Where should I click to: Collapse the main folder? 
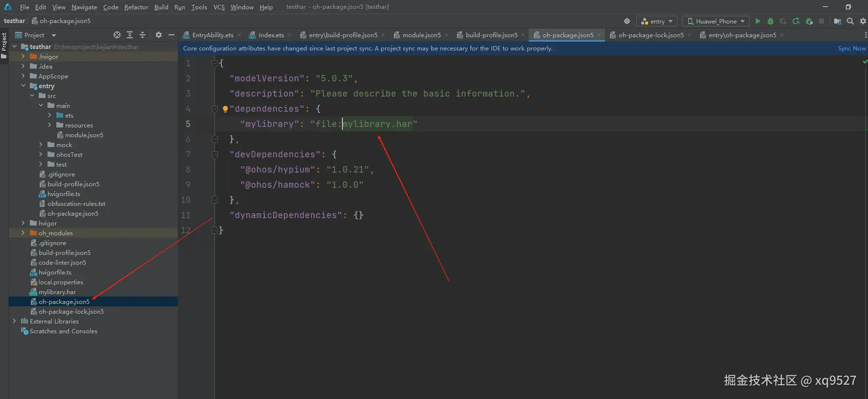tap(41, 105)
